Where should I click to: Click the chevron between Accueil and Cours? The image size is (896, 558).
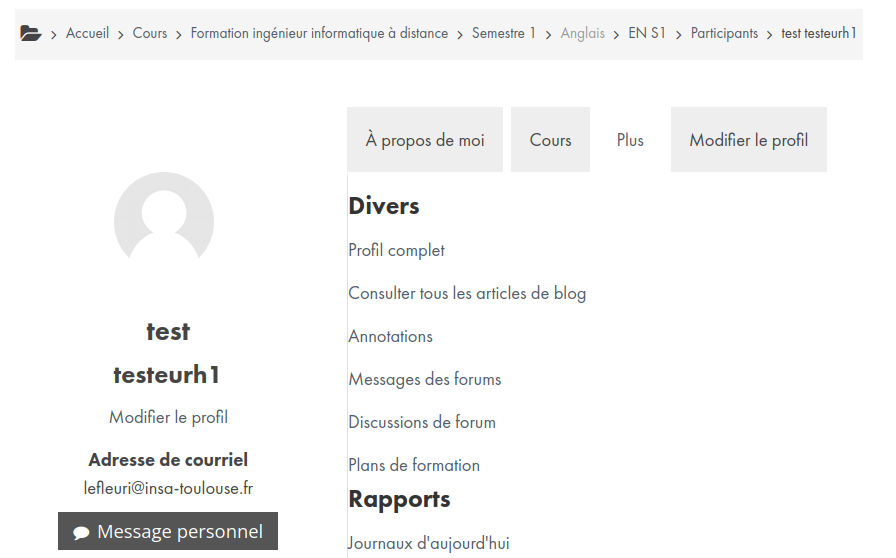tap(121, 35)
